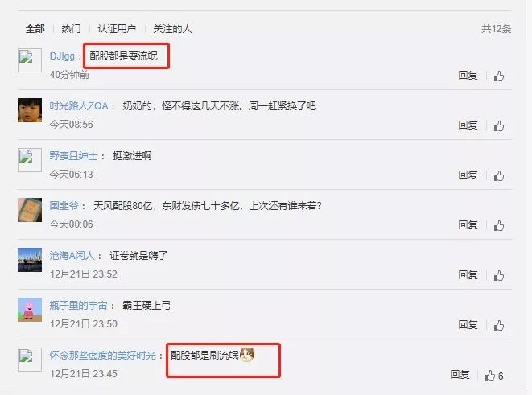Like 时光路人ZQA's comment thumbs-up
The image size is (532, 395).
tap(499, 125)
